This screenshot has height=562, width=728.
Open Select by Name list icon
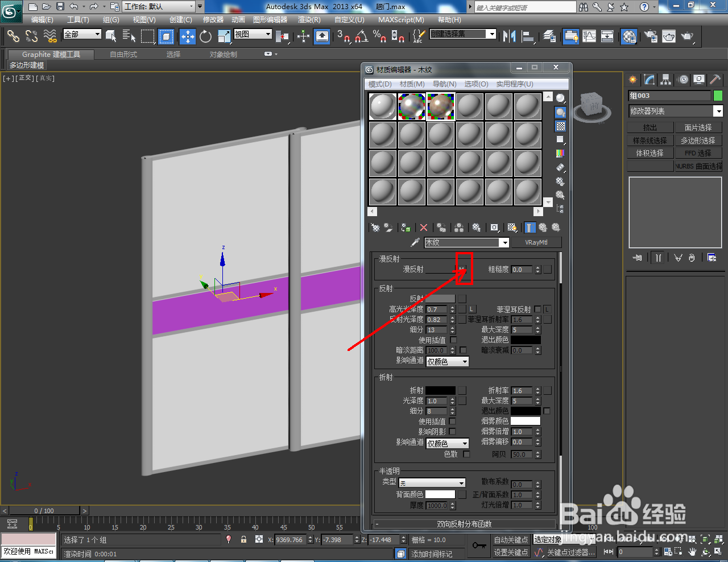(129, 36)
